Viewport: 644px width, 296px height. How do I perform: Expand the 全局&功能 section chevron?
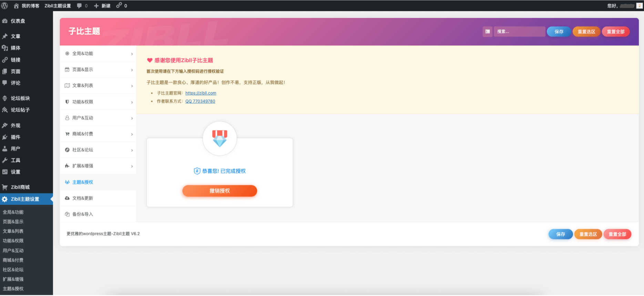pos(132,54)
